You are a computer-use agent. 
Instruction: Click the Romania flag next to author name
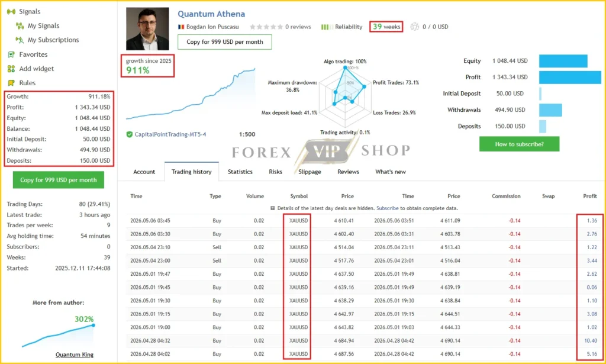pos(181,27)
